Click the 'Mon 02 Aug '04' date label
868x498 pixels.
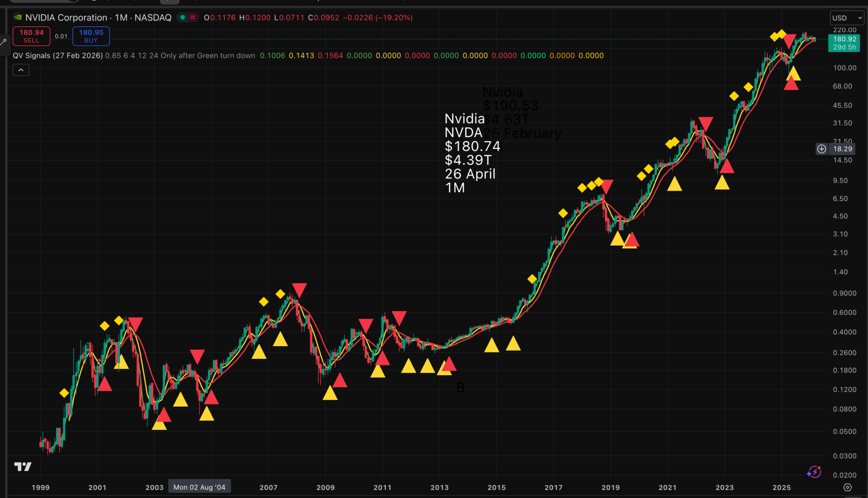[x=199, y=487]
